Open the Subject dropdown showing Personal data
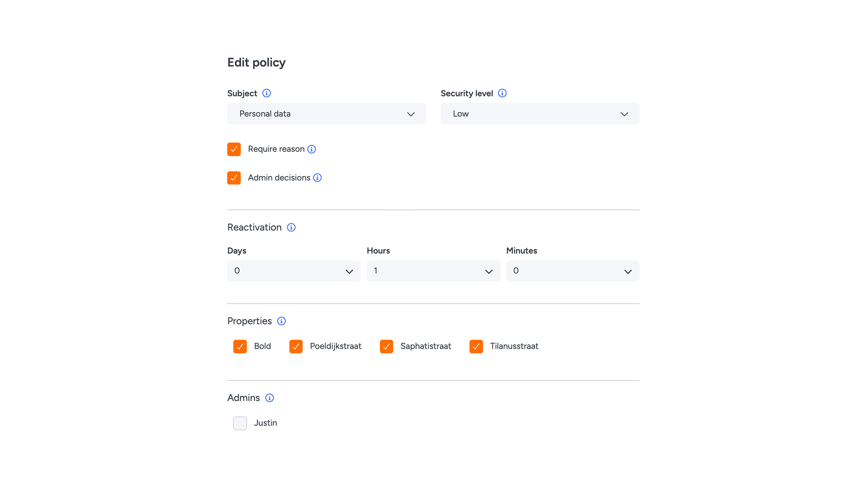This screenshot has height=489, width=868. (x=326, y=114)
